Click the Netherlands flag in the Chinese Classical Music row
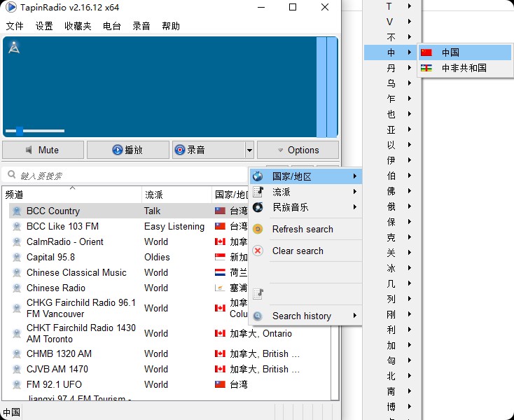The height and width of the screenshot is (420, 514). point(220,272)
